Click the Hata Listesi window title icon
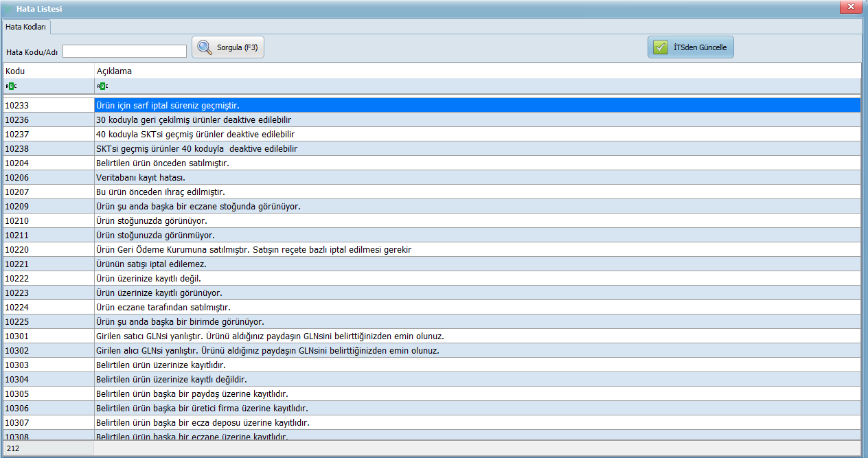The width and height of the screenshot is (868, 458). click(x=8, y=8)
